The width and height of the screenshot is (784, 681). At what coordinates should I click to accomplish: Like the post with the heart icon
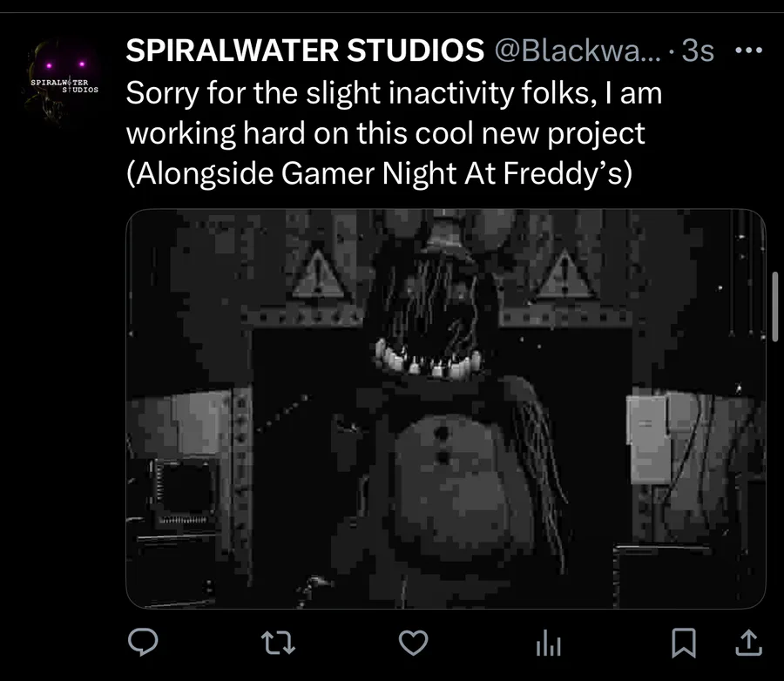pyautogui.click(x=413, y=643)
